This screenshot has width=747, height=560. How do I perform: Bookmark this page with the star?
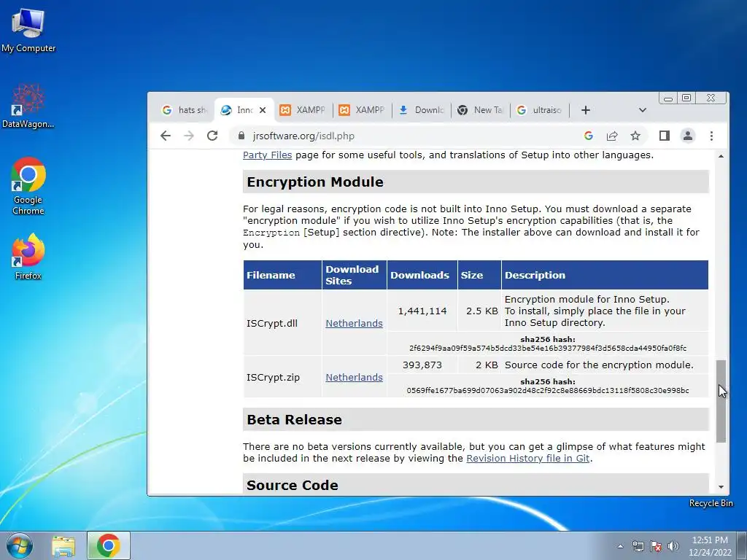pyautogui.click(x=635, y=136)
